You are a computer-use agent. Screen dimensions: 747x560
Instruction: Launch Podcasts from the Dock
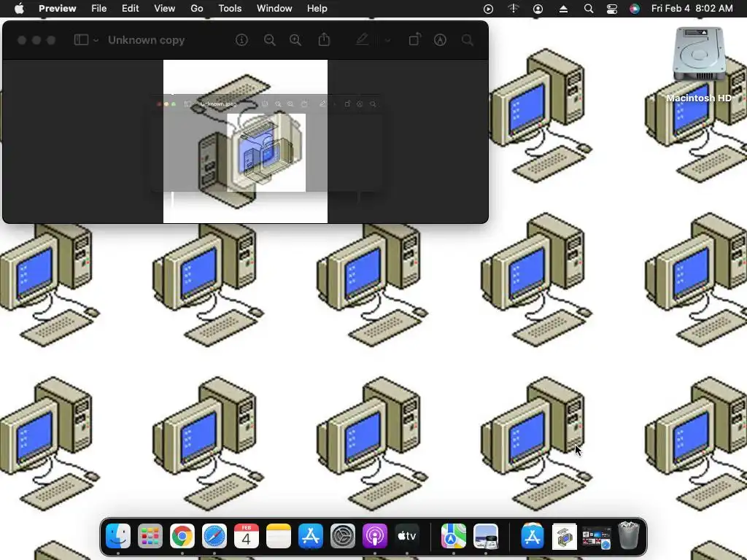click(x=375, y=536)
